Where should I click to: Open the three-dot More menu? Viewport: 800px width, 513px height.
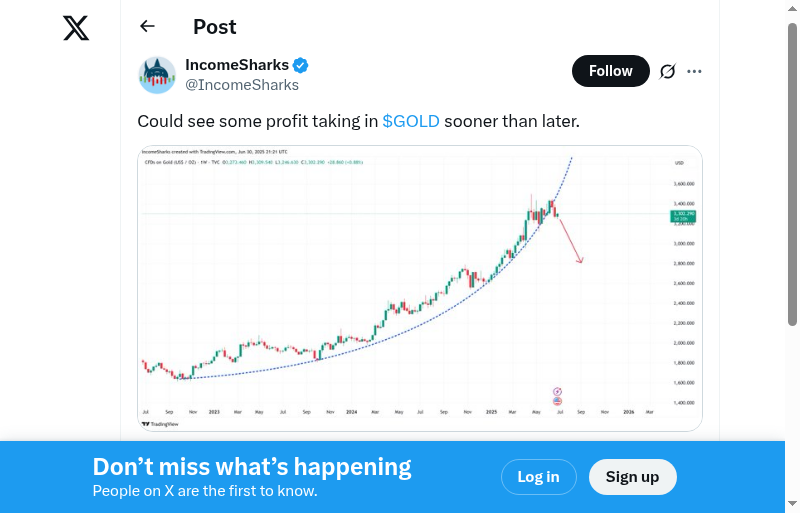694,71
